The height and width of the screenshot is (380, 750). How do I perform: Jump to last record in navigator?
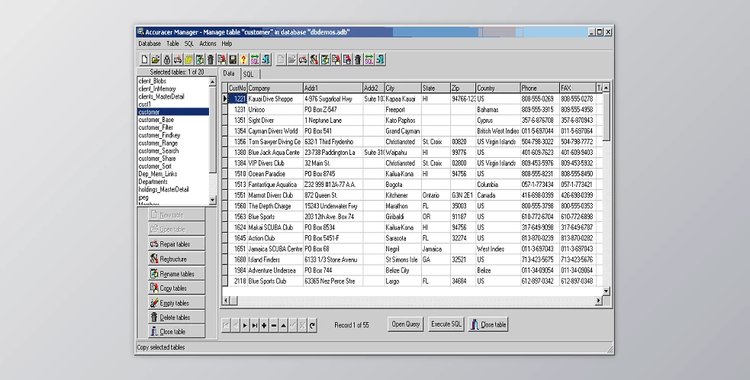tap(254, 325)
